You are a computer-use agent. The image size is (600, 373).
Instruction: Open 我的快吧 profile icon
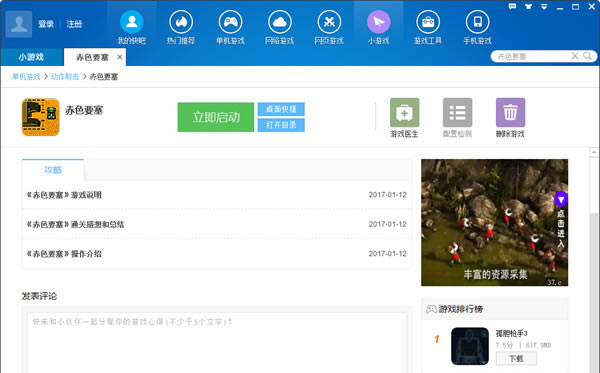click(x=132, y=22)
